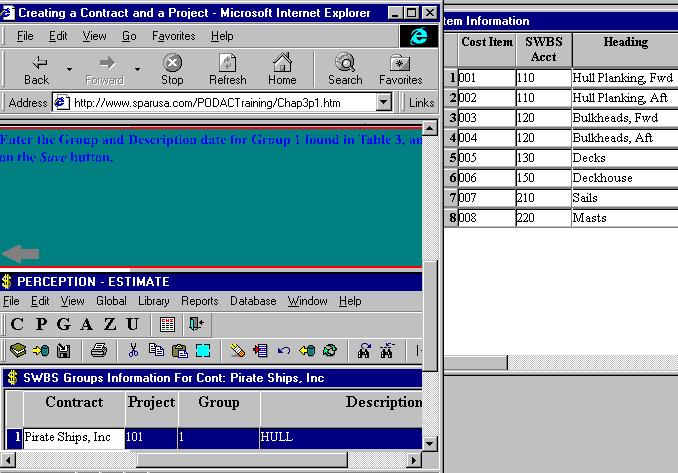Click the horizontal scroll right arrow at the bottom

click(x=414, y=460)
